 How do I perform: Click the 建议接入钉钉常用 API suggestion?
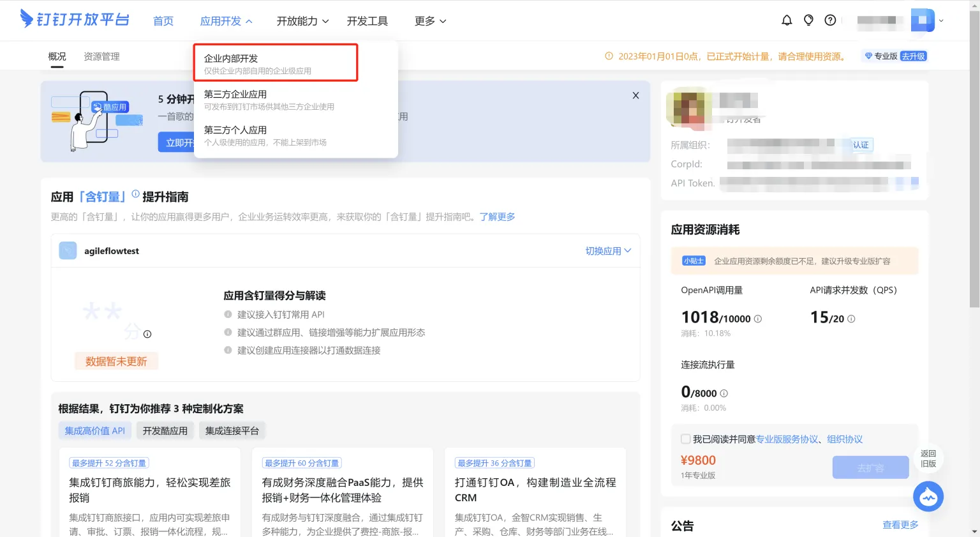(x=281, y=315)
